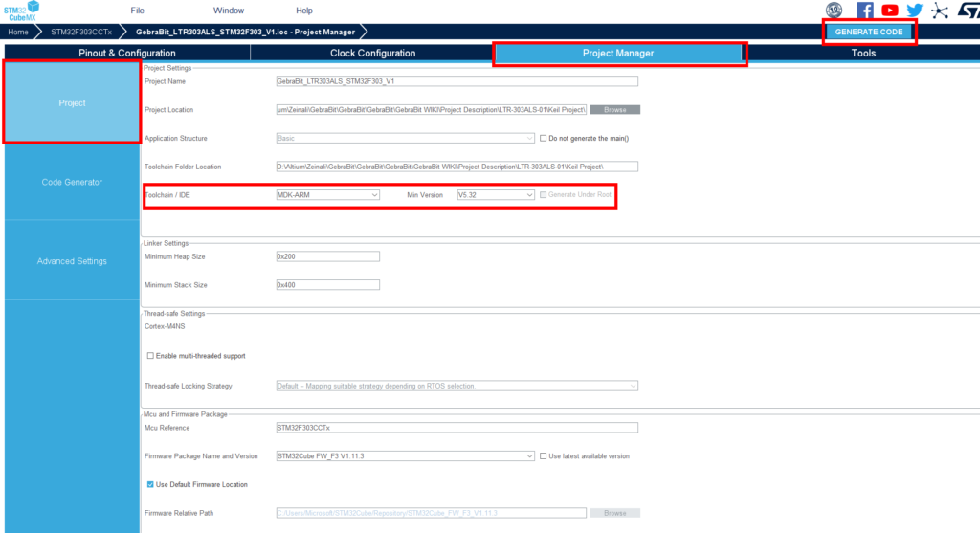Click Browse next to Firmware Relative Path

615,513
